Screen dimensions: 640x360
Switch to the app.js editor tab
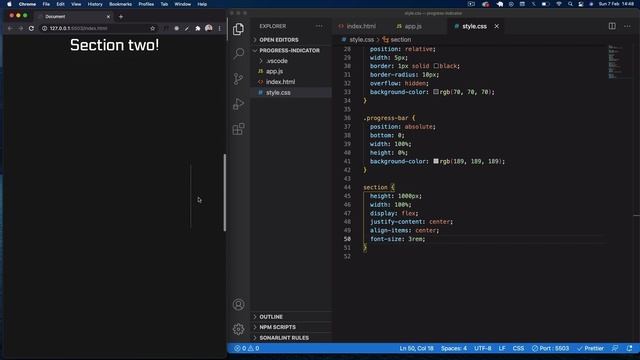[x=409, y=26]
